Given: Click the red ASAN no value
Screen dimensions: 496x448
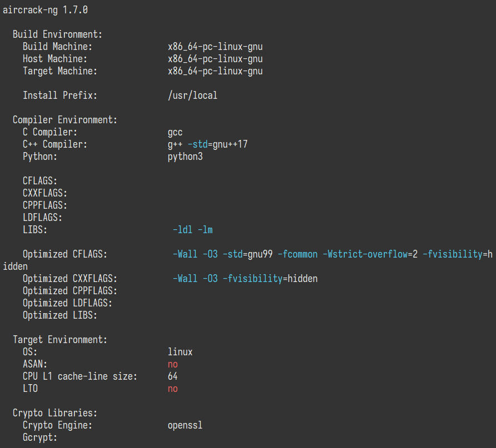Looking at the screenshot, I should [x=173, y=364].
